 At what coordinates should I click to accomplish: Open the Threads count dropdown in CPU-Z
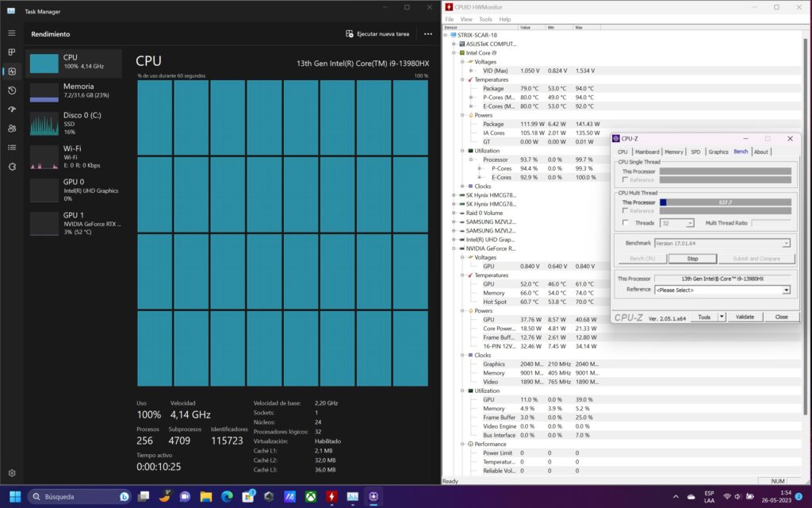click(x=690, y=223)
